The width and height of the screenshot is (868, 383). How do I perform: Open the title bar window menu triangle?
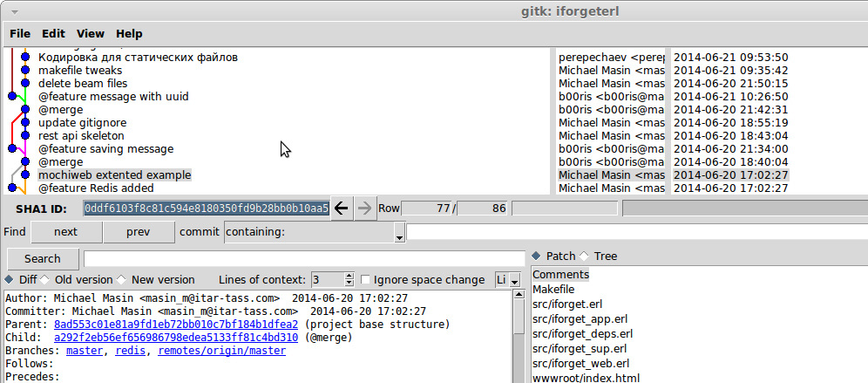tap(15, 11)
